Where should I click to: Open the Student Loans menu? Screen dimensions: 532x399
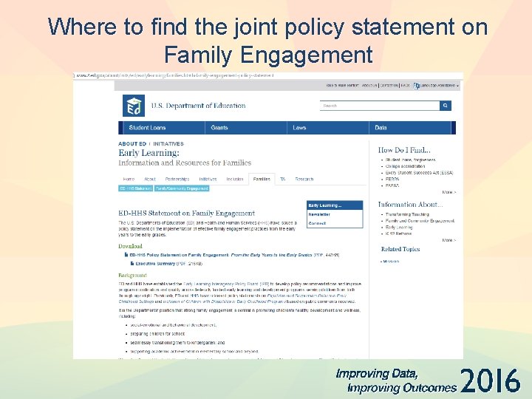coord(147,128)
